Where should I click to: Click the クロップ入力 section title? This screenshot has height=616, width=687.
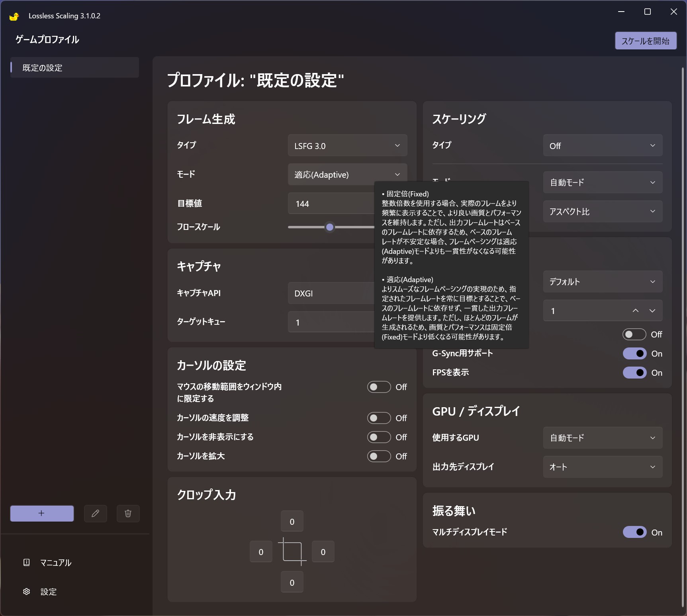point(207,495)
